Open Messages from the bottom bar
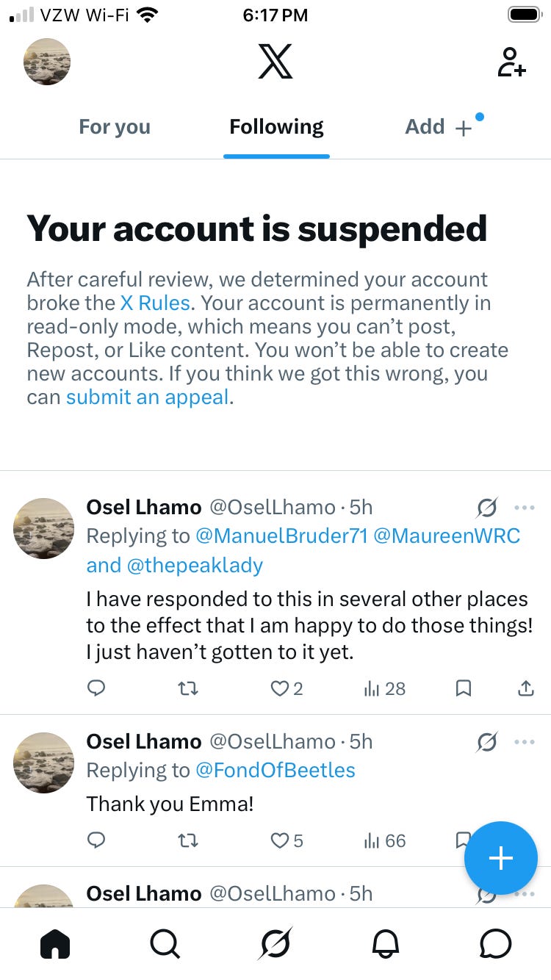Screen dimensions: 551x980 pos(496,943)
